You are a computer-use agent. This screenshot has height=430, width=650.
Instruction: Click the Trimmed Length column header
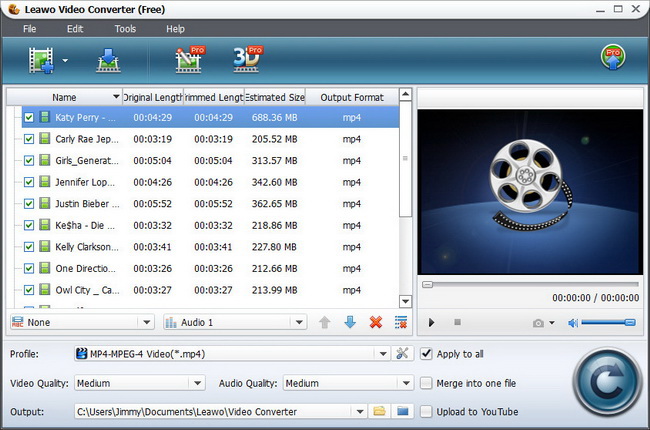213,97
